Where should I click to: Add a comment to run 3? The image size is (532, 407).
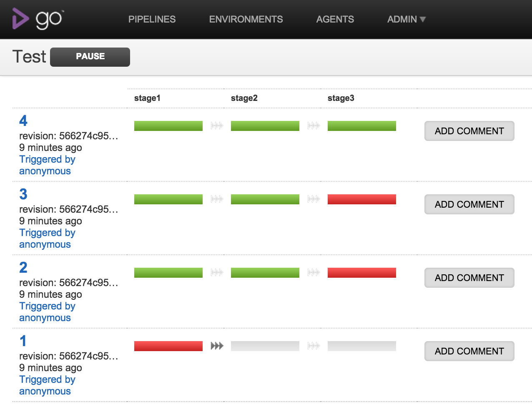pyautogui.click(x=469, y=204)
